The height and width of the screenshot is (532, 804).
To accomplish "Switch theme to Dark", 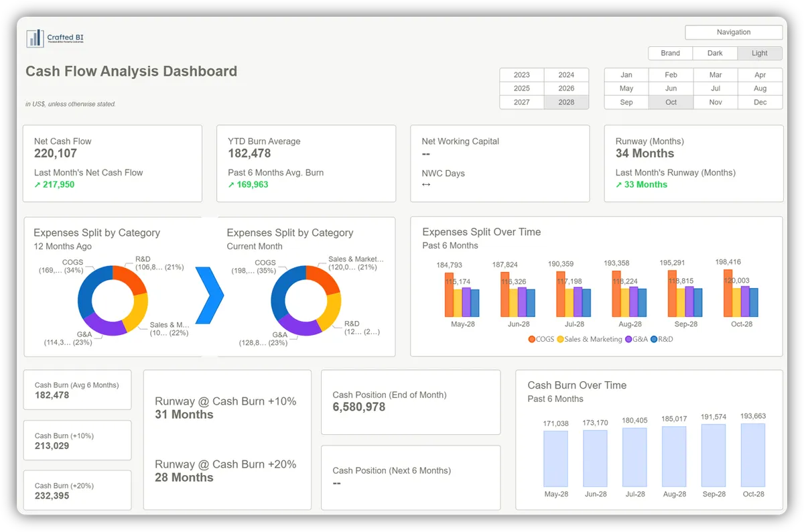I will tap(715, 53).
